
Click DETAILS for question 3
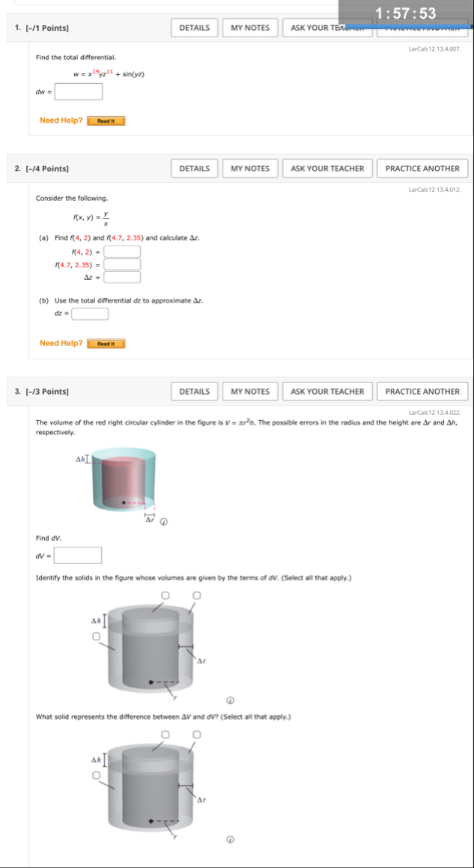click(x=195, y=391)
